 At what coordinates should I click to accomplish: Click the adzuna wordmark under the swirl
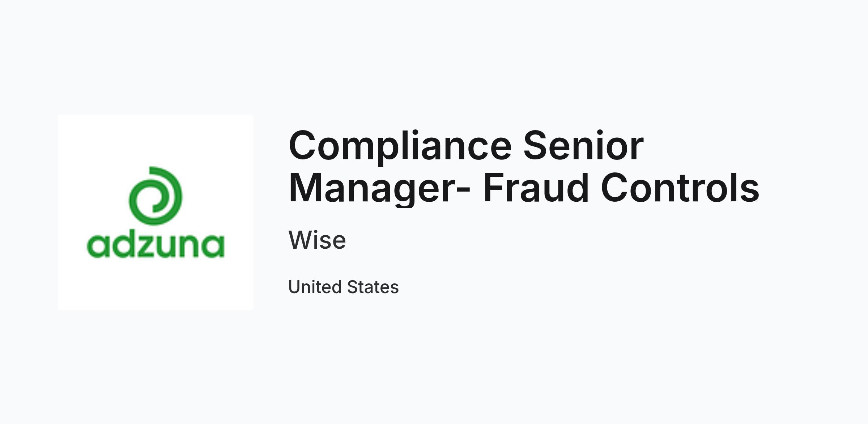pyautogui.click(x=156, y=245)
